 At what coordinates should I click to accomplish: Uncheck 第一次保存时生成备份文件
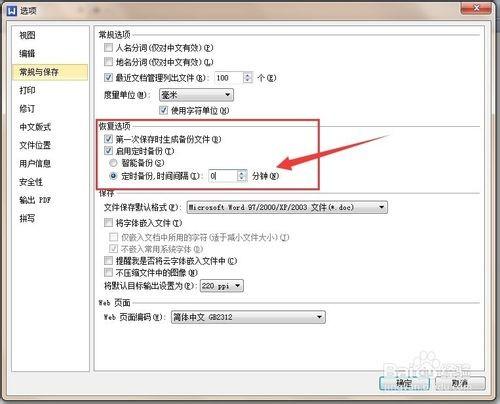click(x=108, y=139)
